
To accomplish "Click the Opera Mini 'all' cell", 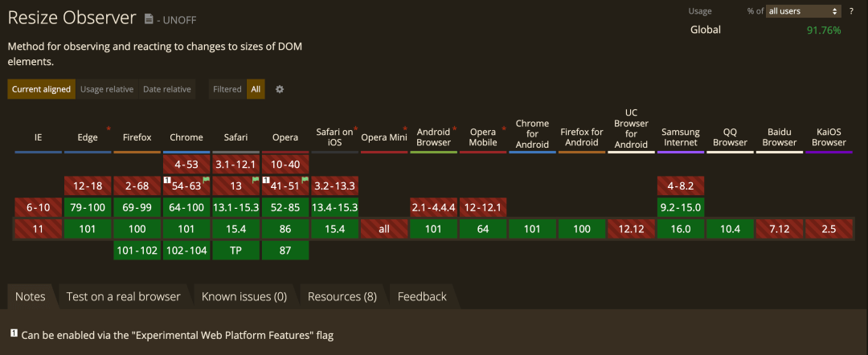I will [x=384, y=229].
